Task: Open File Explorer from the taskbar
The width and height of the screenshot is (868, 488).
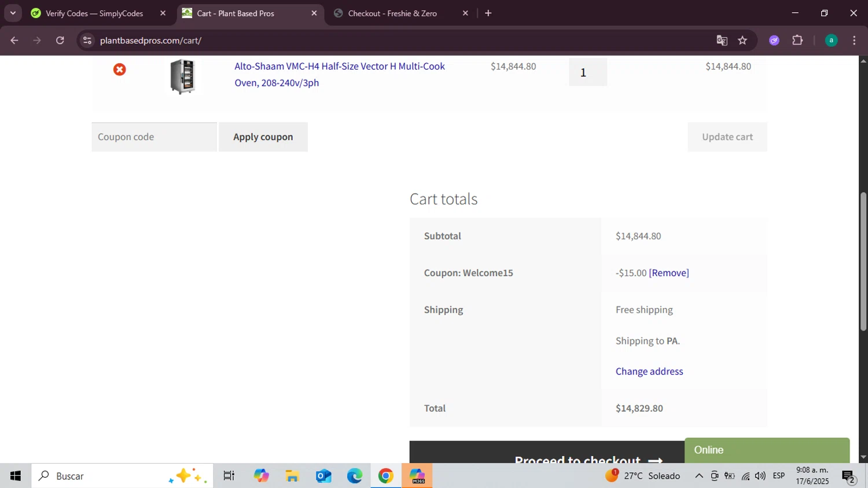Action: [x=292, y=476]
